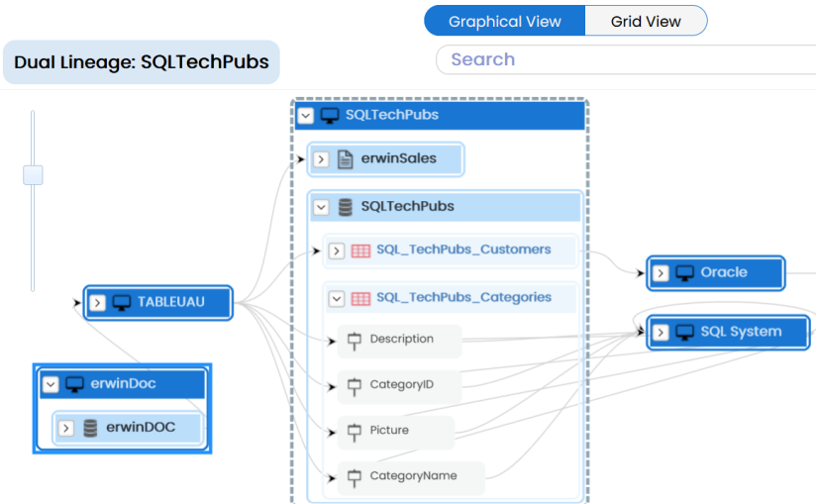Select the Description column
Image resolution: width=816 pixels, height=504 pixels.
tap(400, 342)
